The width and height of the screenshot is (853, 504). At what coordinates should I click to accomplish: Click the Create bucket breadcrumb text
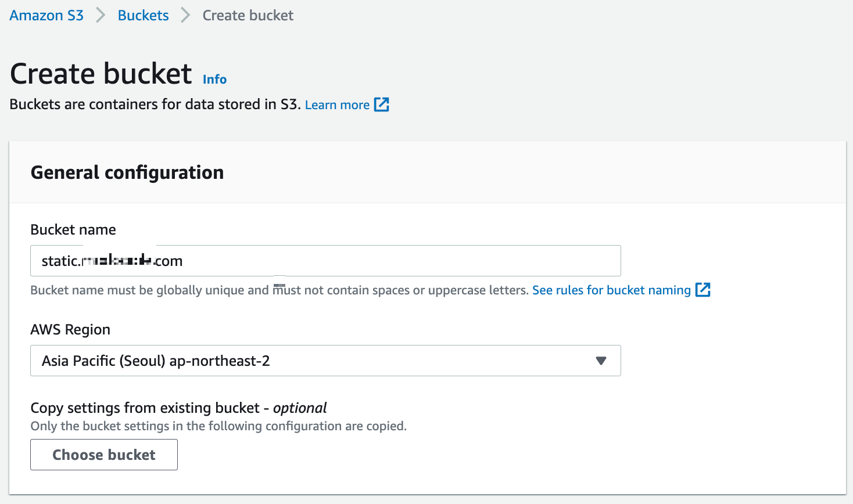[x=248, y=16]
